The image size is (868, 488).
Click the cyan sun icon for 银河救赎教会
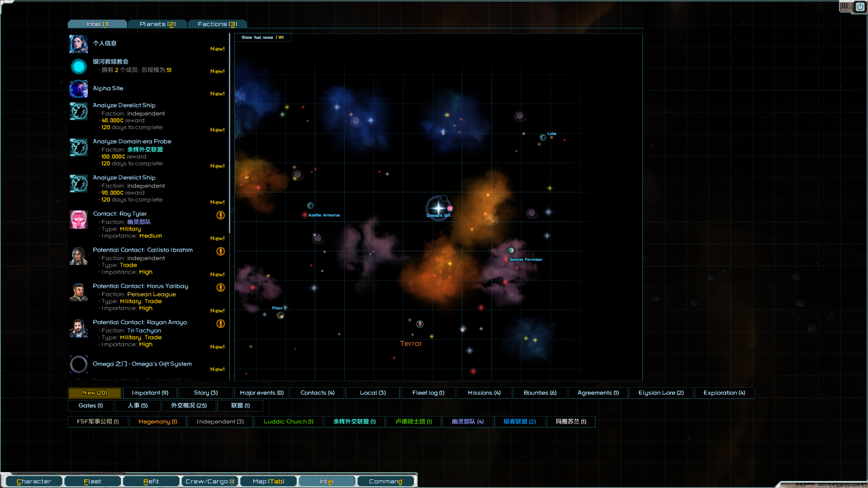[x=79, y=66]
